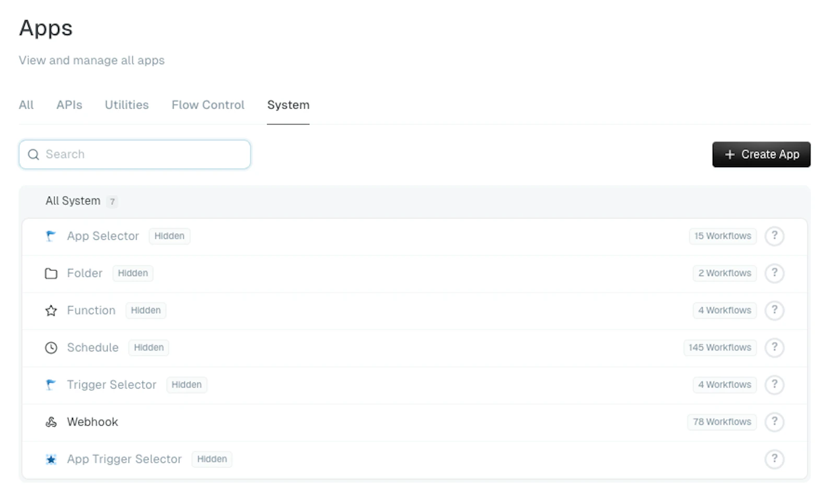Image resolution: width=836 pixels, height=504 pixels.
Task: Open 4 Workflows badge for Trigger Selector
Action: click(725, 385)
